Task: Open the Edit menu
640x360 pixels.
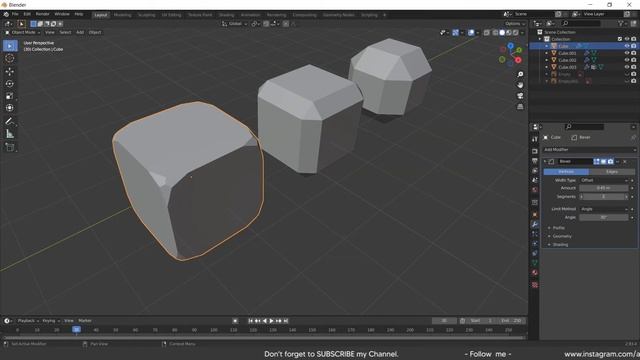Action: point(27,14)
